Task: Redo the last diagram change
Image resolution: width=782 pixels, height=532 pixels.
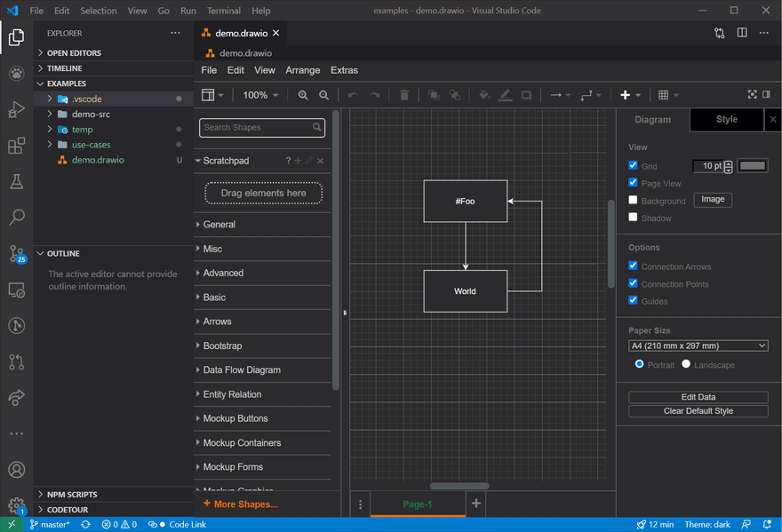Action: (x=373, y=94)
